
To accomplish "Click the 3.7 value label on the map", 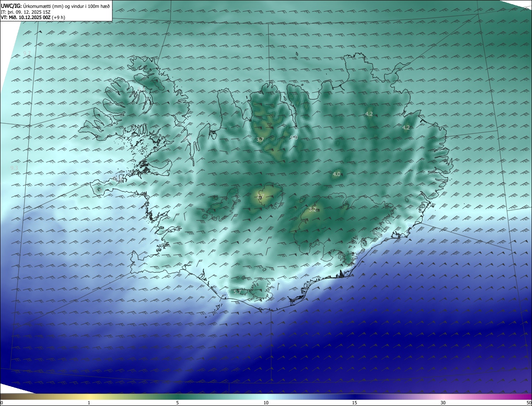I will 260,139.
